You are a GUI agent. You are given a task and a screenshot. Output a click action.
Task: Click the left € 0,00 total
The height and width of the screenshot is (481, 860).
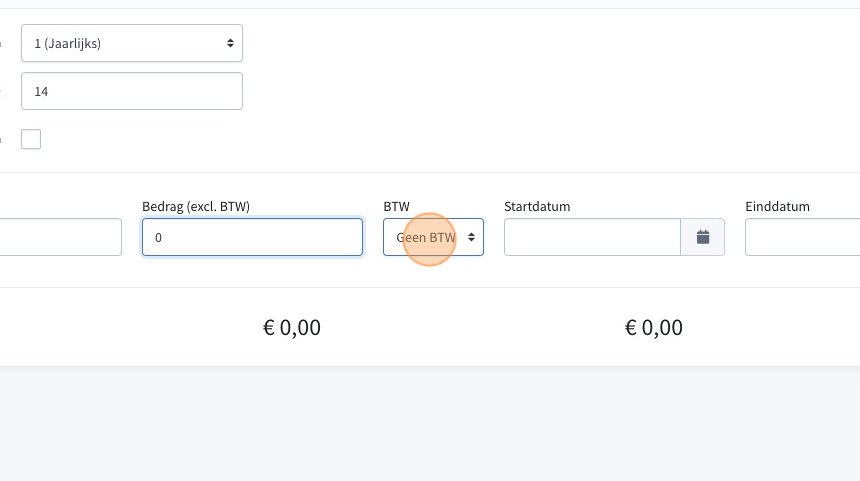[x=292, y=327]
